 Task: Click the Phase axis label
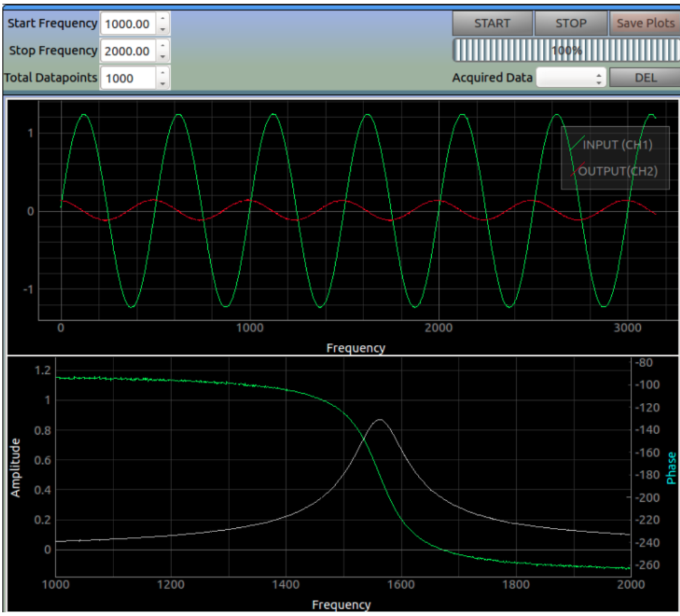(x=672, y=468)
